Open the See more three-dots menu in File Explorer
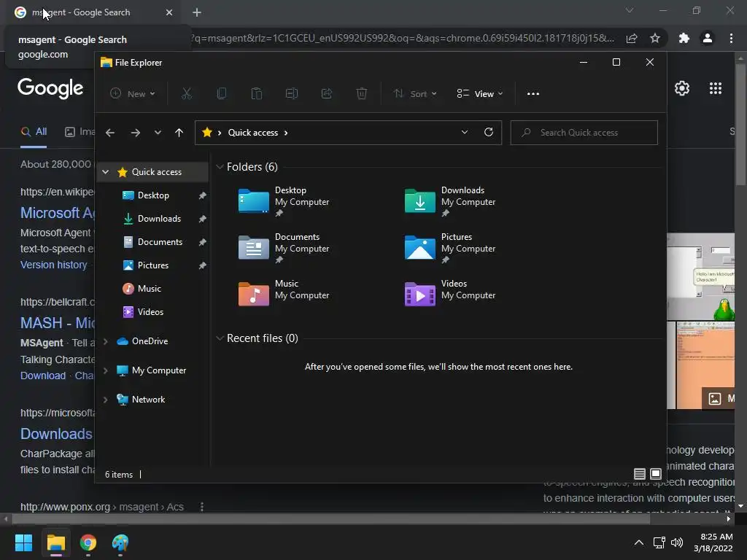Image resolution: width=747 pixels, height=560 pixels. pos(533,94)
